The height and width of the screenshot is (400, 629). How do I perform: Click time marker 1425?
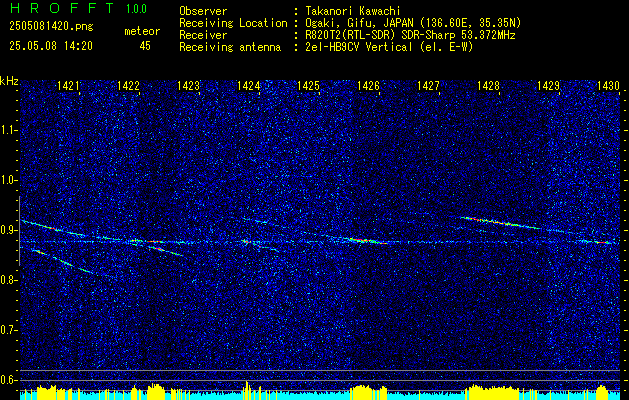tap(308, 85)
